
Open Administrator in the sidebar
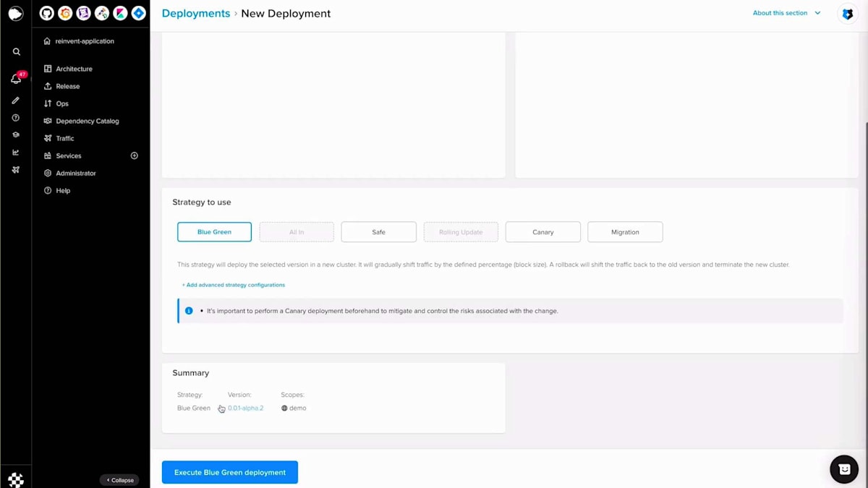pos(69,173)
